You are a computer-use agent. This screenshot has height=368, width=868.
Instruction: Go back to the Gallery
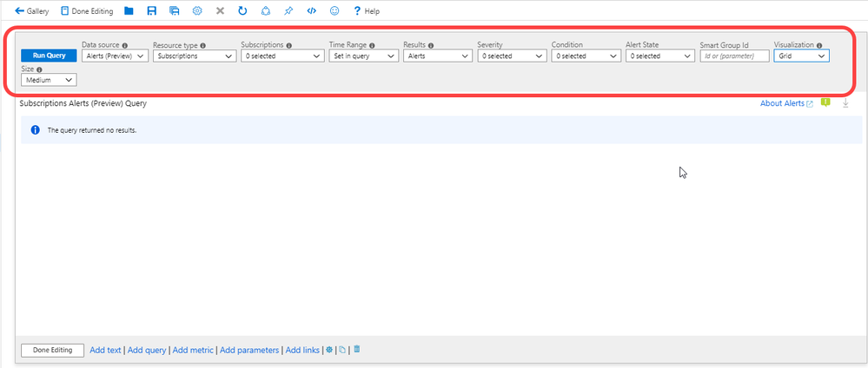[x=31, y=11]
